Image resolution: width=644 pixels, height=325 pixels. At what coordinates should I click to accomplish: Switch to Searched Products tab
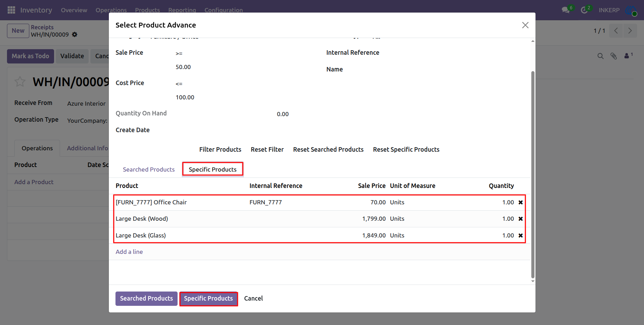[149, 169]
